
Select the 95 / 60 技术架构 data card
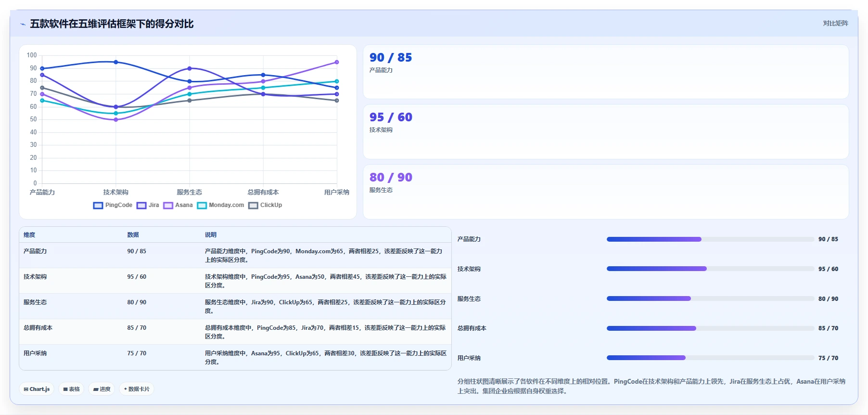pos(606,132)
